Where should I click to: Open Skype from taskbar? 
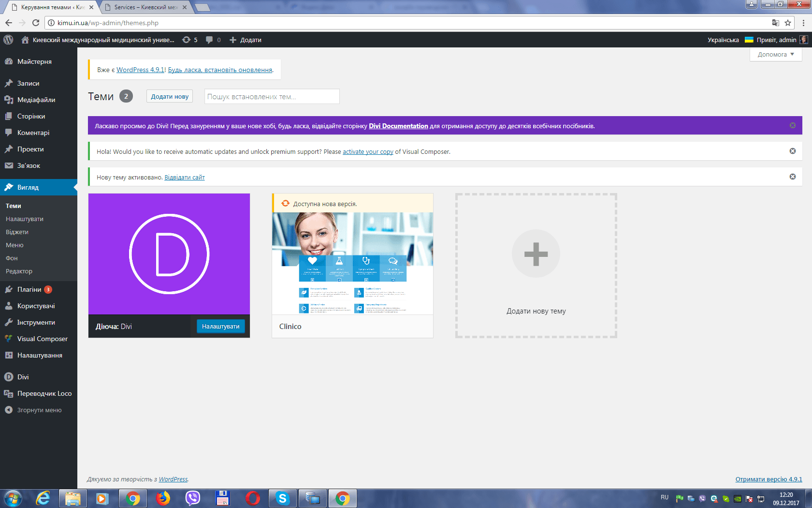(x=282, y=498)
